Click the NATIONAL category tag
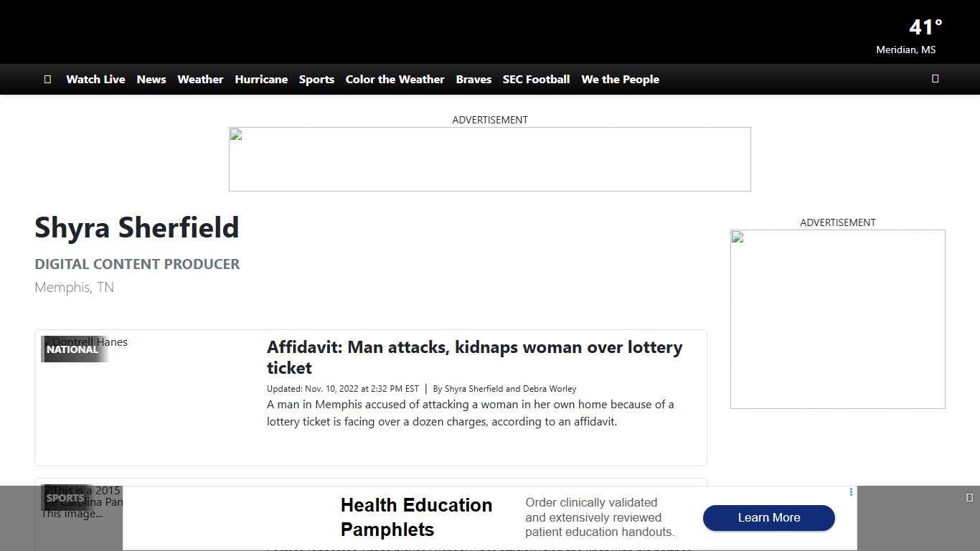 pyautogui.click(x=72, y=349)
